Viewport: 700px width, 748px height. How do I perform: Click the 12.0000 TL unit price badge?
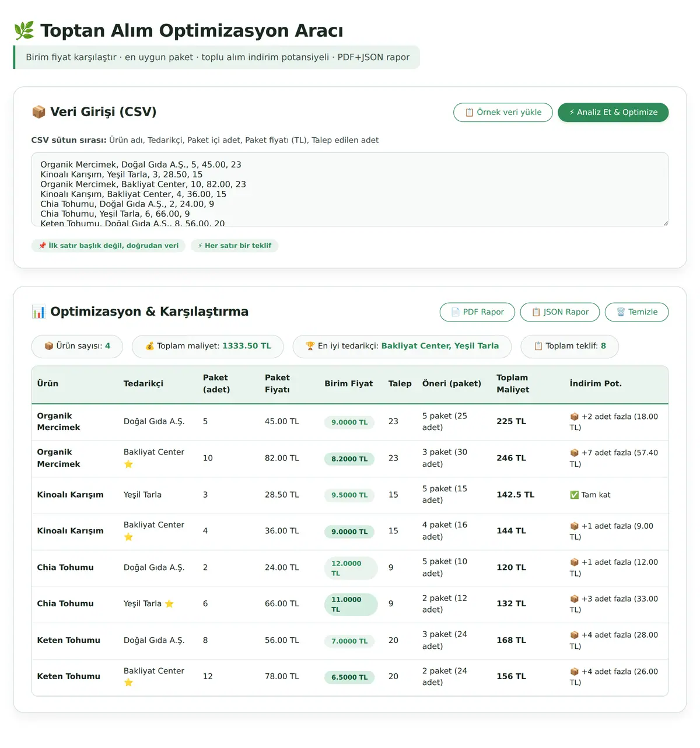(x=351, y=568)
